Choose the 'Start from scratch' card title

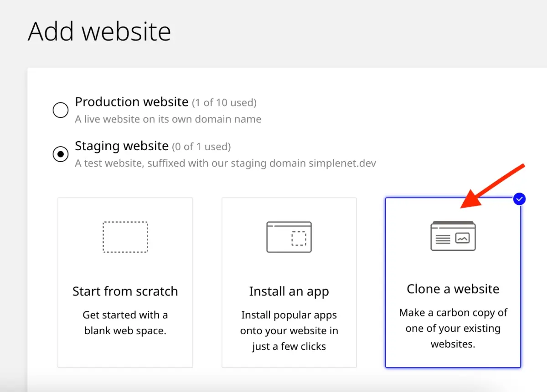[x=125, y=291]
